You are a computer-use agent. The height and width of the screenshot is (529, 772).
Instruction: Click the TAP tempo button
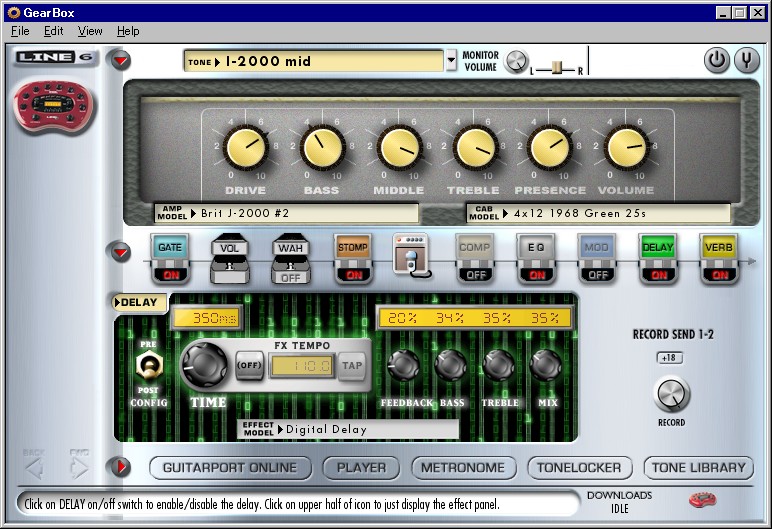pos(352,365)
